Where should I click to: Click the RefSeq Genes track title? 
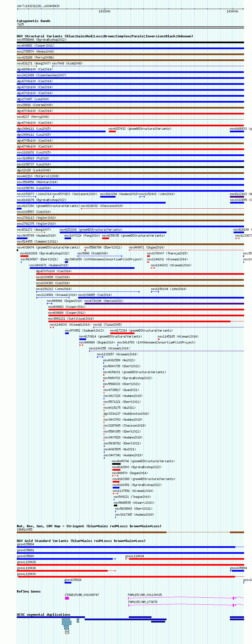[29, 591]
